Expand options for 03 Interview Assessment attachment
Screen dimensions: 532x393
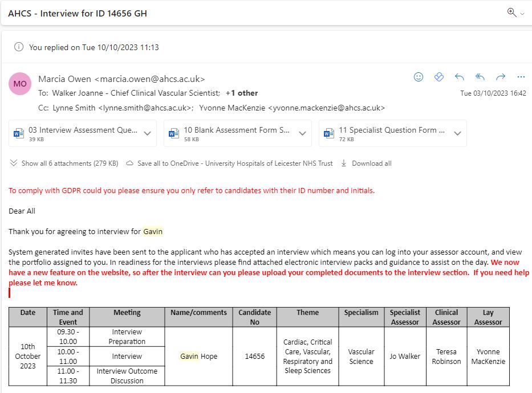coord(147,133)
